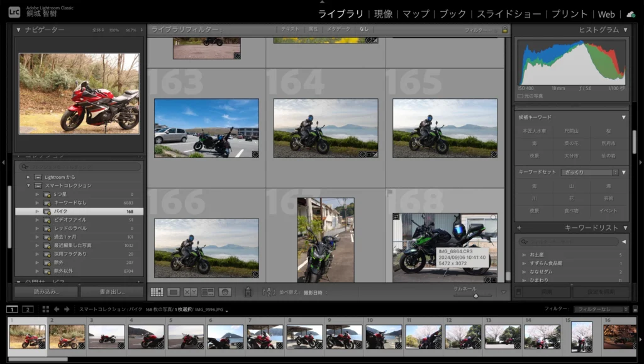The width and height of the screenshot is (644, 364).
Task: Open People view face icon
Action: 225,292
